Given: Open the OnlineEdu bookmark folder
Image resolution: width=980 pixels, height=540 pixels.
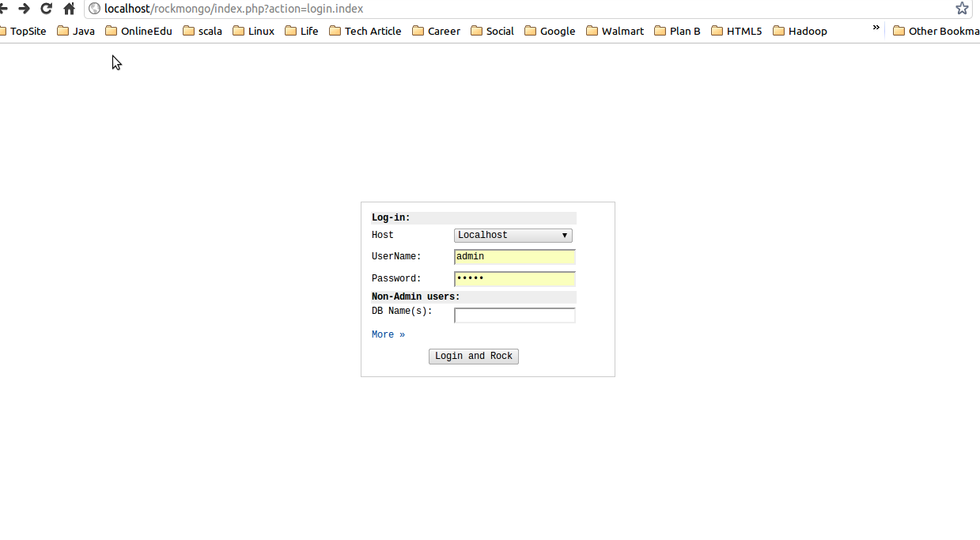Looking at the screenshot, I should [x=138, y=31].
